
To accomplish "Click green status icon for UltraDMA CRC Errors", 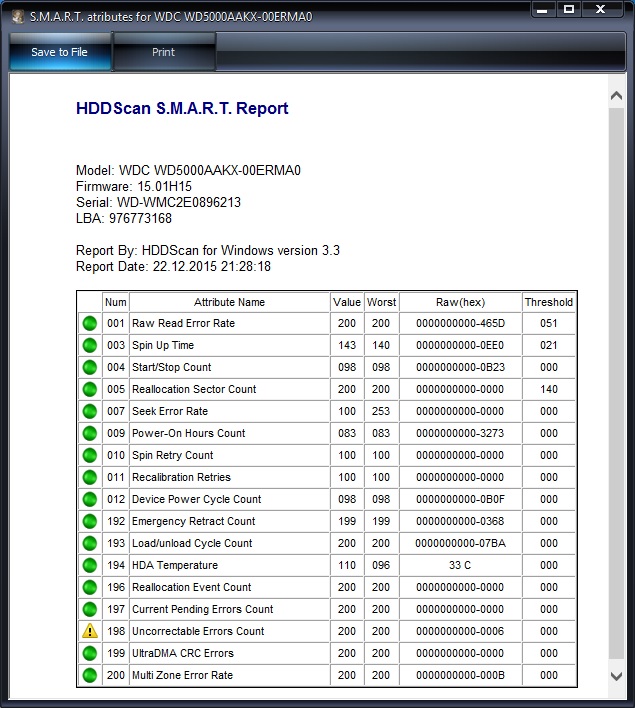I will (90, 653).
